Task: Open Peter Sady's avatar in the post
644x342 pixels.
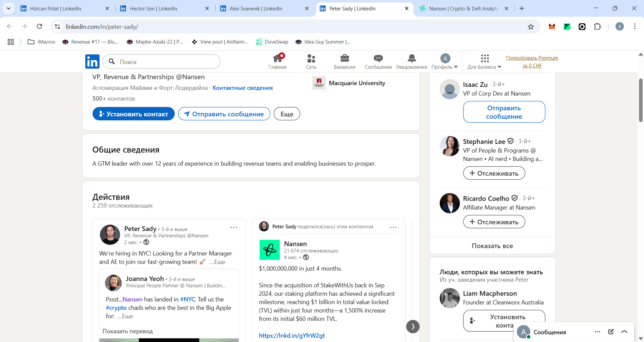Action: 110,235
